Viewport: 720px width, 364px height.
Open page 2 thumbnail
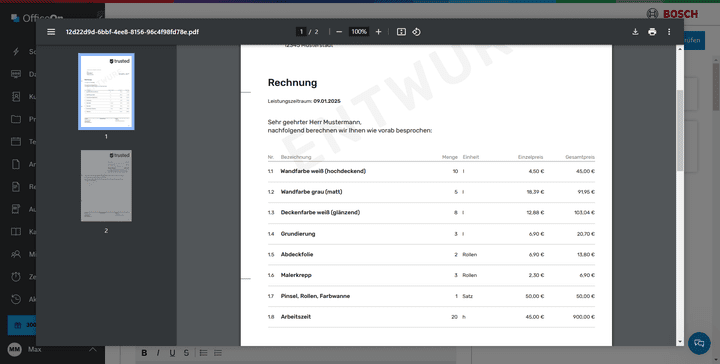click(106, 185)
